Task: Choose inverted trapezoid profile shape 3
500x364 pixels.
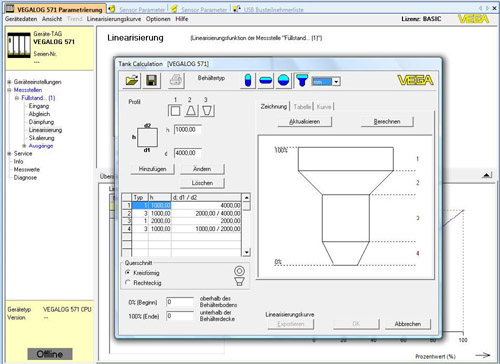Action: point(207,110)
